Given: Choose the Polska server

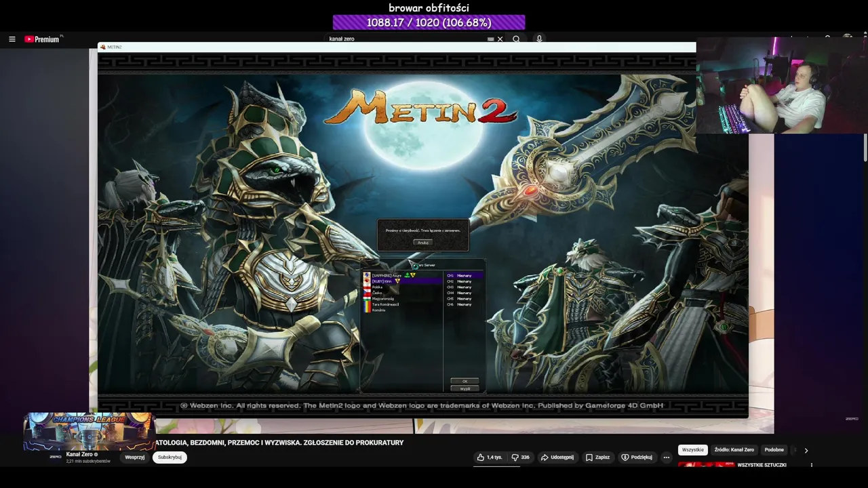Looking at the screenshot, I should pos(401,287).
